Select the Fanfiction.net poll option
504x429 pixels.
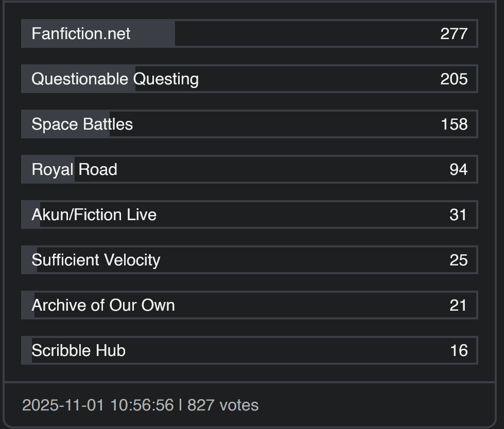click(x=250, y=33)
